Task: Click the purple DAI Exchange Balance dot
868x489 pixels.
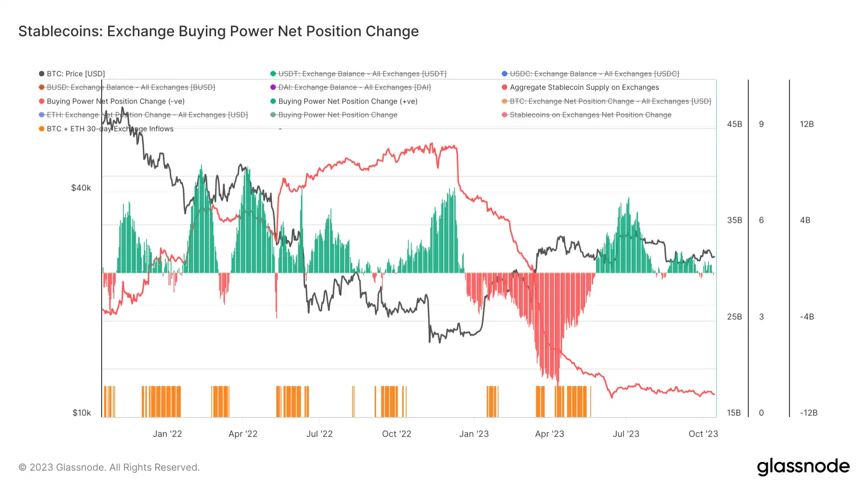Action: click(273, 87)
